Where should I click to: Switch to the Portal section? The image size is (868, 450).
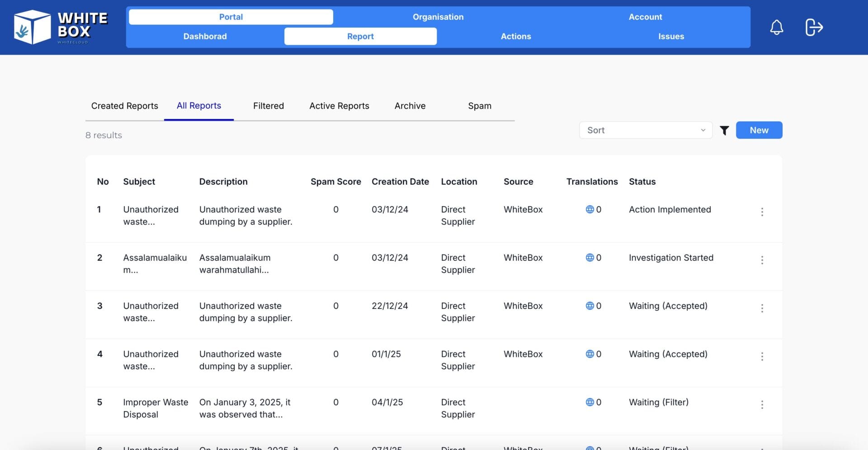click(x=231, y=17)
